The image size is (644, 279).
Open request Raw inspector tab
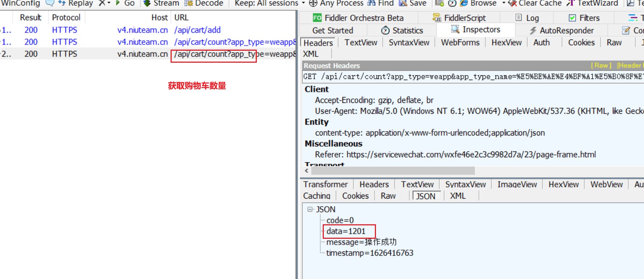[x=614, y=43]
